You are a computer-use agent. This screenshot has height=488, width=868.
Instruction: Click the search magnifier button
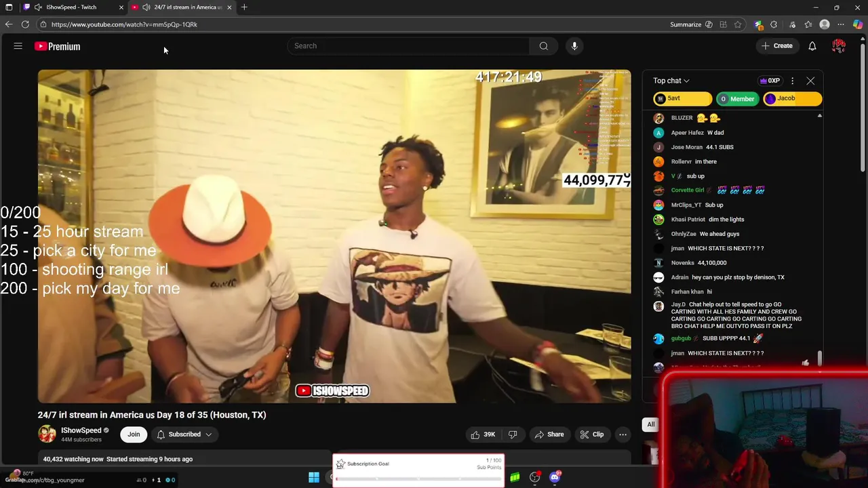point(543,46)
